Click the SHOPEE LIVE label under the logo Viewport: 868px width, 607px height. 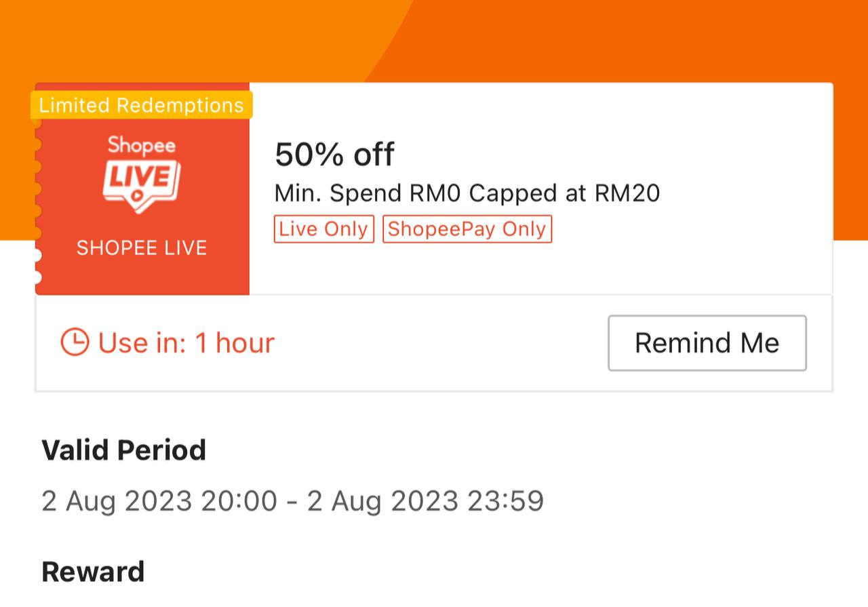point(142,248)
